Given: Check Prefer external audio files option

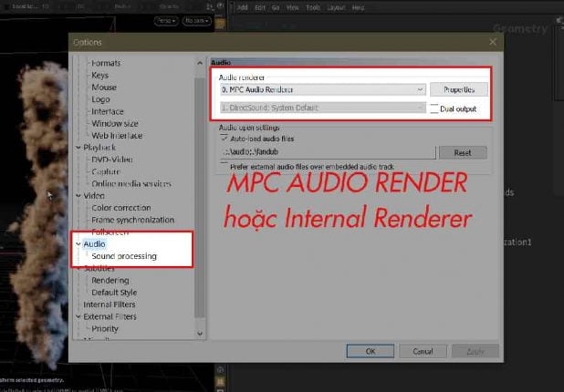Looking at the screenshot, I should 225,167.
